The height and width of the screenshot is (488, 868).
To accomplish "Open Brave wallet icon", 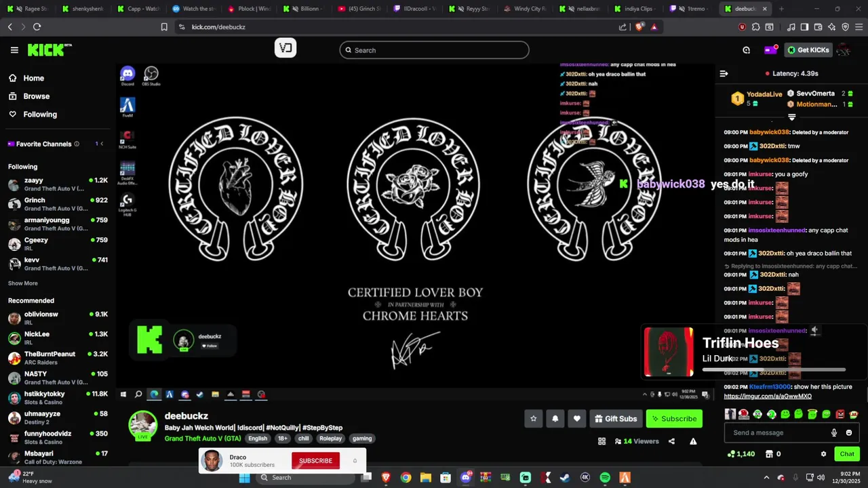I will [x=818, y=27].
